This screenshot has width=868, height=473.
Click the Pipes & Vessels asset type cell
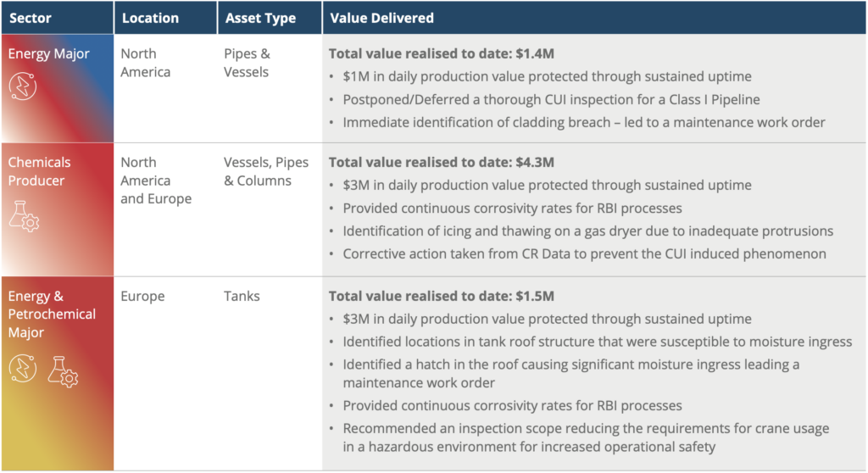[x=247, y=63]
